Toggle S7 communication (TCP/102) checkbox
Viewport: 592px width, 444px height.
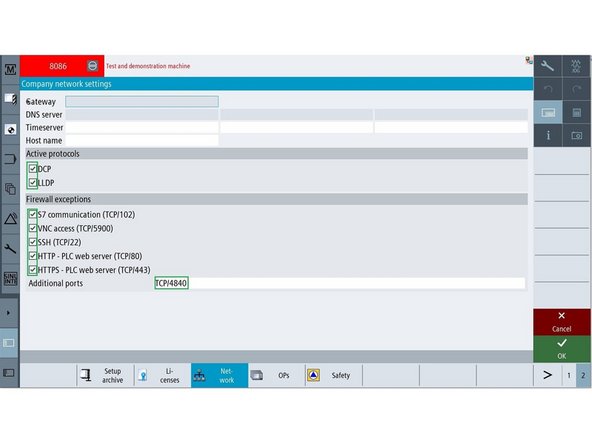[x=33, y=214]
